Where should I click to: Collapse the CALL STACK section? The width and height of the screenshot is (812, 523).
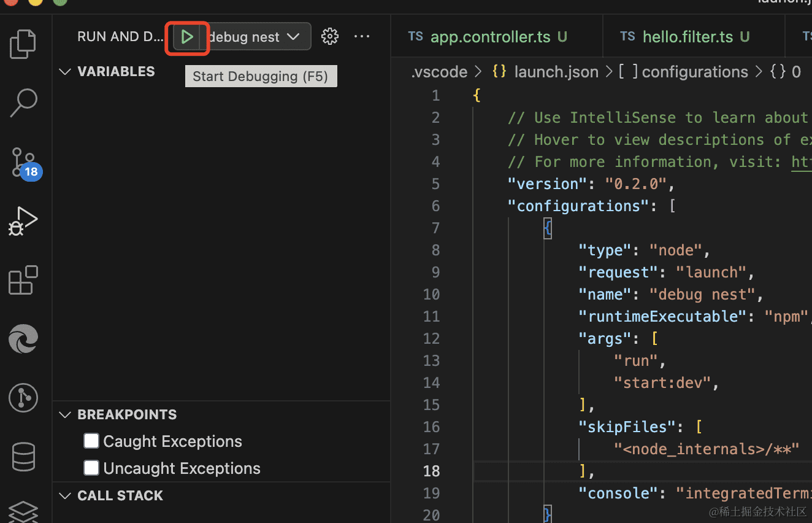(x=65, y=496)
